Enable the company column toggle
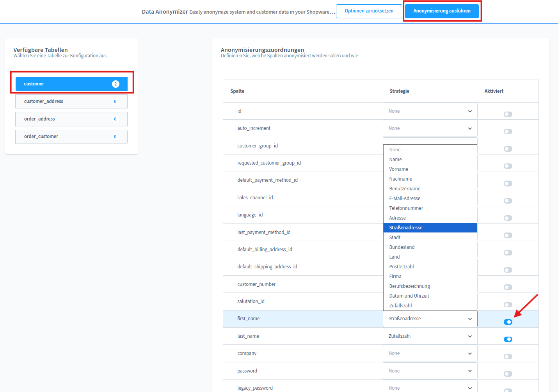Viewport: 558px width, 392px height. coord(508,357)
